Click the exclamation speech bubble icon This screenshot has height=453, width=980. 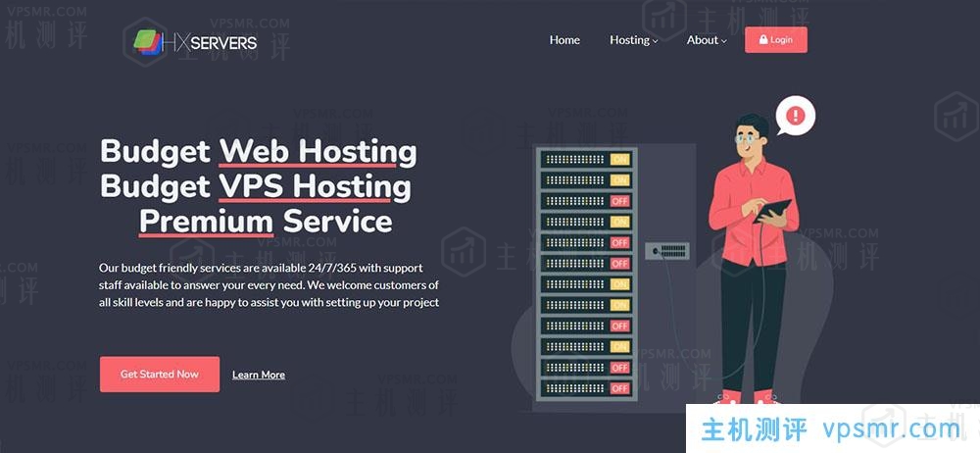(795, 117)
